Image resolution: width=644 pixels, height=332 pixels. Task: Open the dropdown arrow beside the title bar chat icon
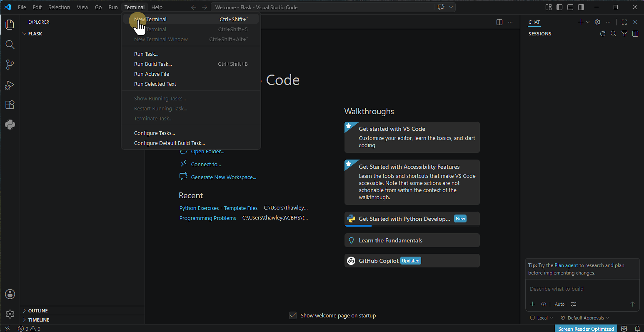451,7
